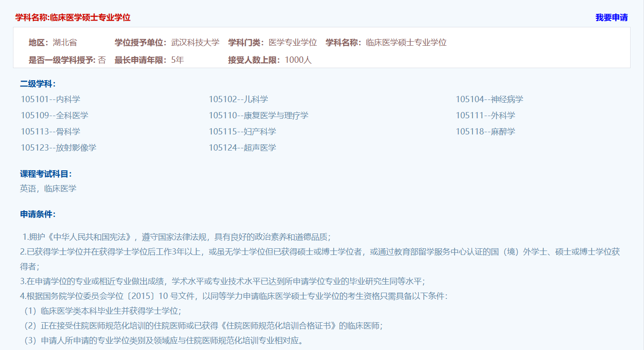Click the 学位授予单位 value 武汉科技大学
Image resolution: width=644 pixels, height=350 pixels.
pyautogui.click(x=195, y=43)
